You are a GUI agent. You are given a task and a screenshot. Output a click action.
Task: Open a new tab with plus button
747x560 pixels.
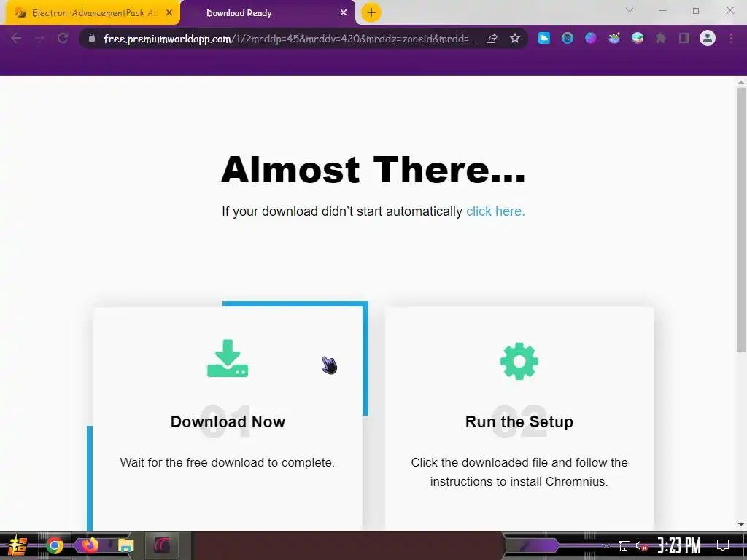(x=371, y=12)
